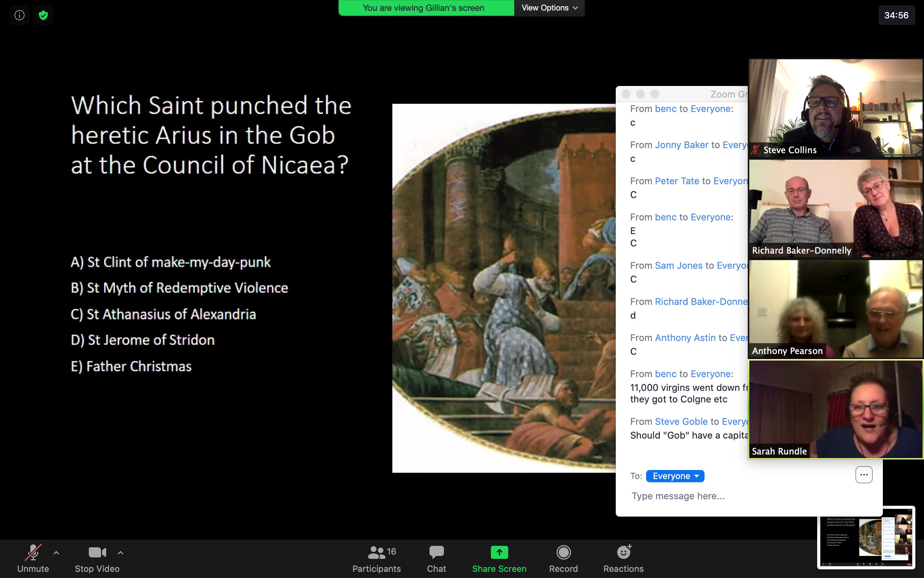924x578 pixels.
Task: Click Richard Baker-Donnelly sender name in chat
Action: click(x=701, y=302)
